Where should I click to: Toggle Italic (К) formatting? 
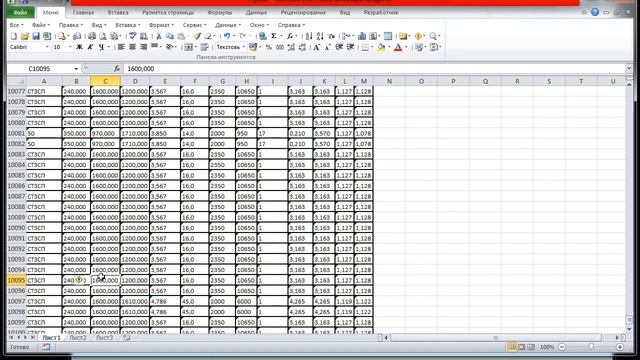(x=90, y=47)
